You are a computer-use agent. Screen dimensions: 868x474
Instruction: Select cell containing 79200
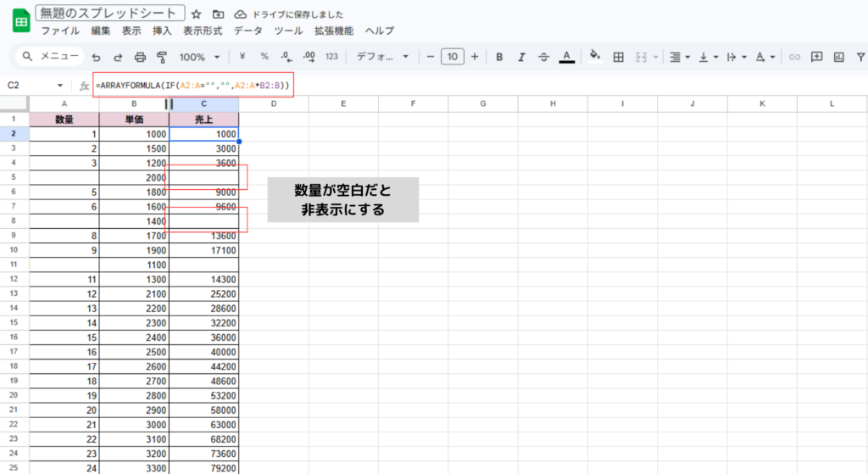click(x=203, y=468)
